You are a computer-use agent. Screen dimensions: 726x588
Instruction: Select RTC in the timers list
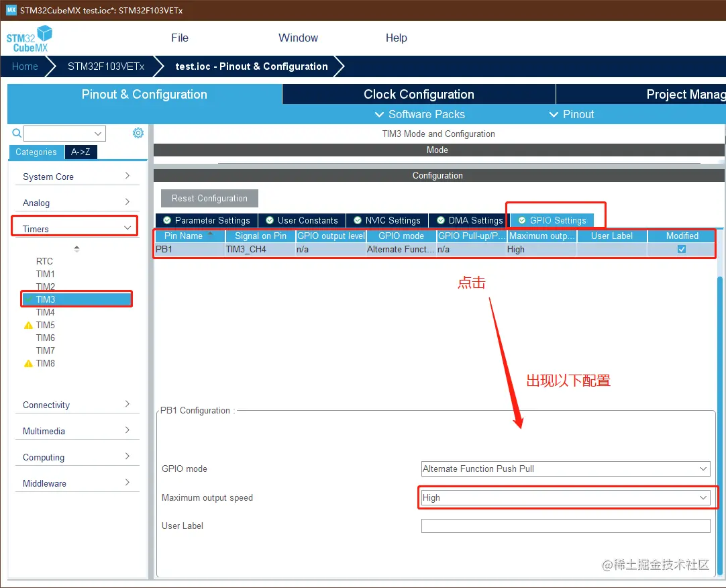coord(44,261)
